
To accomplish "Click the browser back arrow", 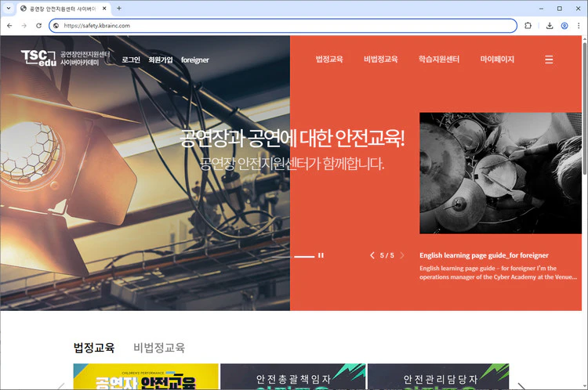I will click(9, 26).
